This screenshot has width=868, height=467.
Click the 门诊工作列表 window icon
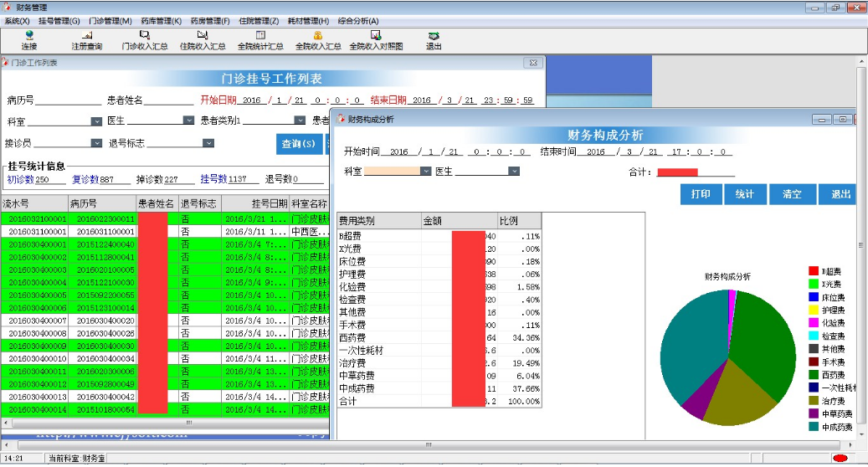(5, 62)
